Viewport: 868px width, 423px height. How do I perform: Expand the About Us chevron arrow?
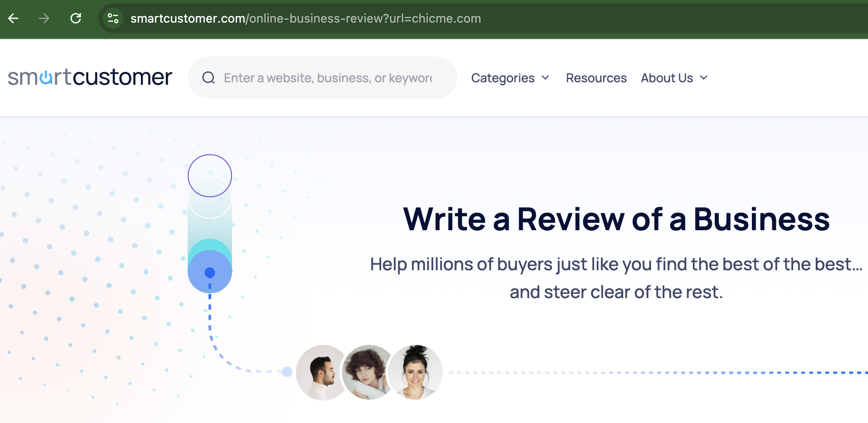click(704, 78)
